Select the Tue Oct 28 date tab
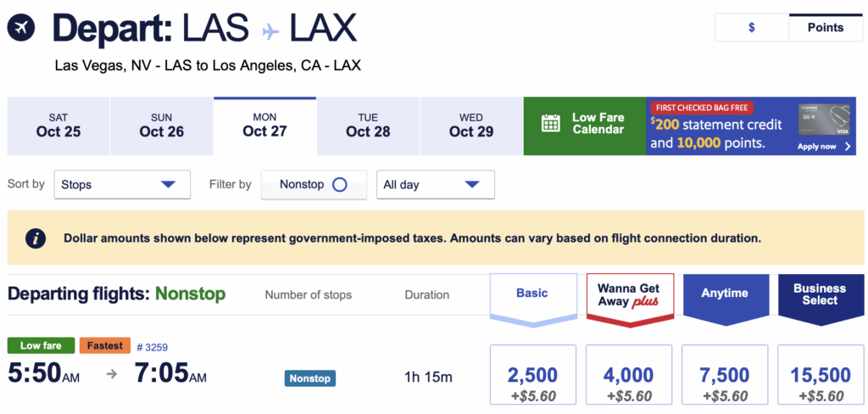Viewport: 868px width, 414px height. [x=368, y=126]
